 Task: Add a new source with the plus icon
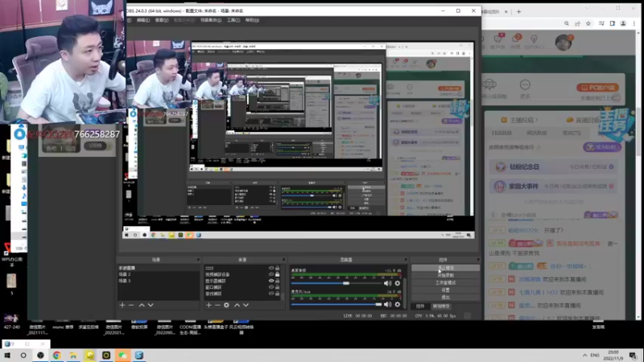click(x=208, y=305)
